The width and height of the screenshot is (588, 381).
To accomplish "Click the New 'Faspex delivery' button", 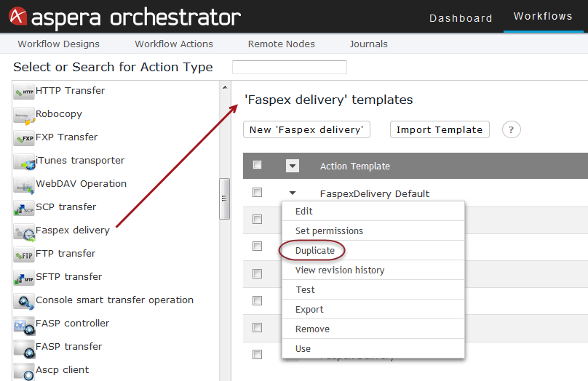I will (x=307, y=129).
